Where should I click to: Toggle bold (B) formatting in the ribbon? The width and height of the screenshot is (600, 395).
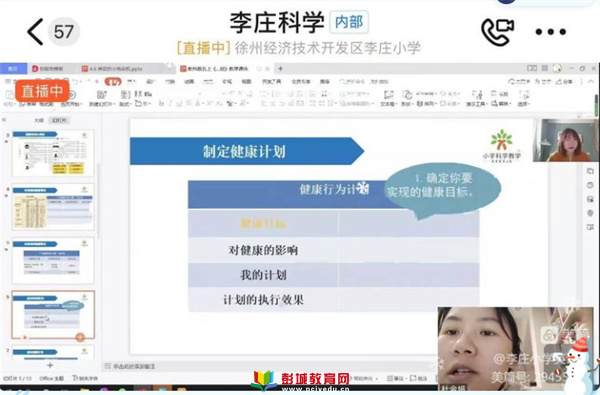pos(161,103)
